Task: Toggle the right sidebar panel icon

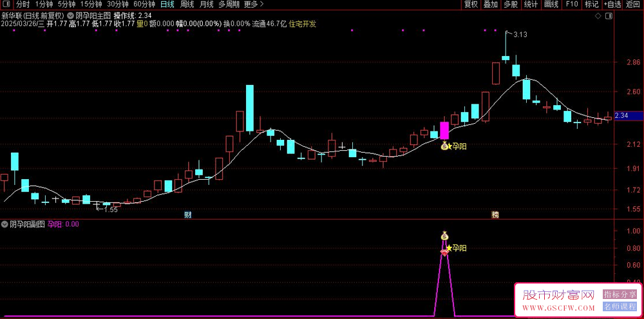Action: coord(609,16)
